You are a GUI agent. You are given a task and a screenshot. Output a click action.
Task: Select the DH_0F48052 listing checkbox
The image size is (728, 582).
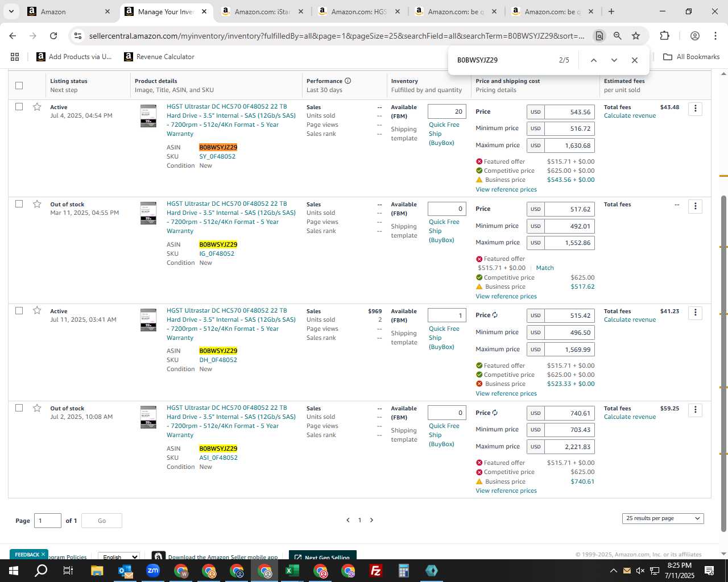point(19,310)
